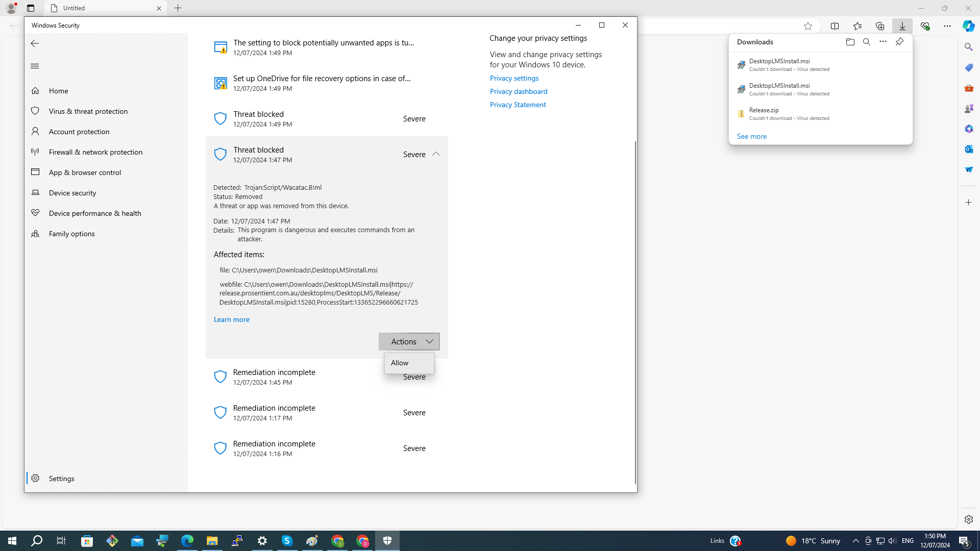Open Edge profile avatar
Image resolution: width=980 pixels, height=551 pixels.
pos(11,8)
